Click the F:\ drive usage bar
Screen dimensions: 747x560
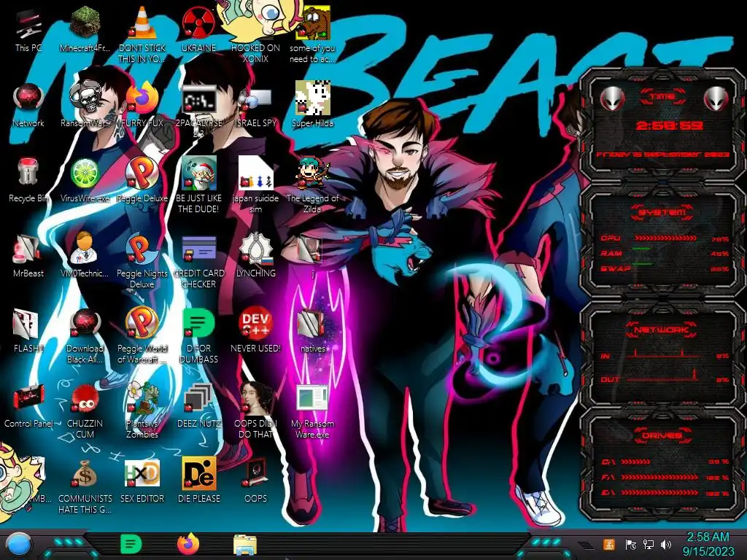(659, 477)
